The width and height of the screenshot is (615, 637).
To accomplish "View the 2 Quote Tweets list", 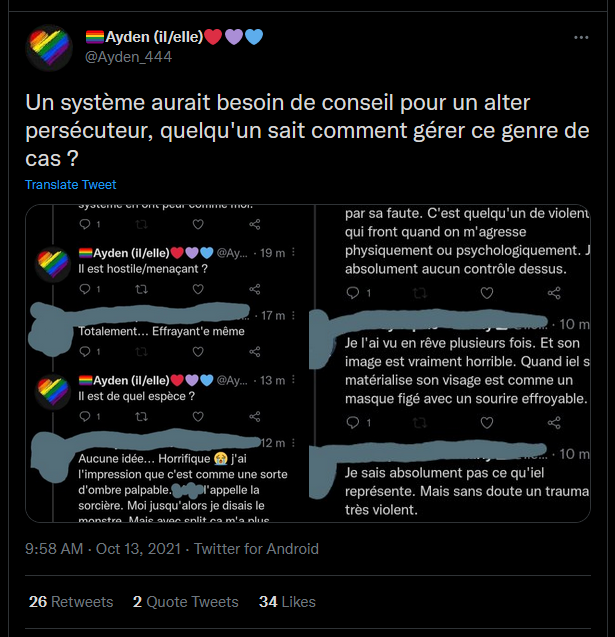I will coord(186,601).
